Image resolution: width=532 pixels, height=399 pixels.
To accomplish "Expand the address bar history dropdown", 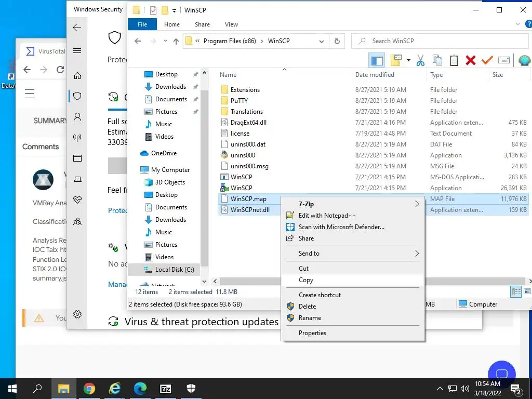I will [321, 41].
